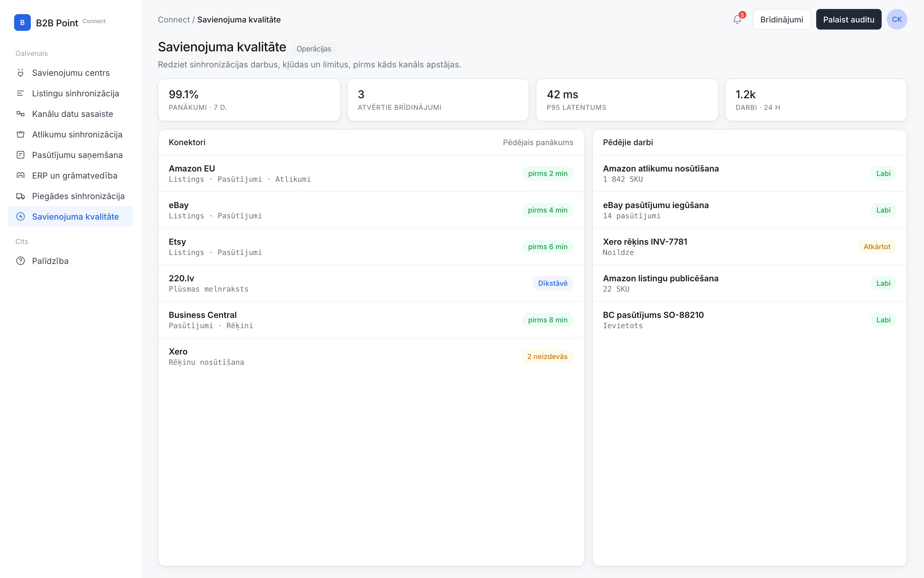Open the 1.2k Darbi 24 h card
Image resolution: width=924 pixels, height=578 pixels.
[x=816, y=100]
